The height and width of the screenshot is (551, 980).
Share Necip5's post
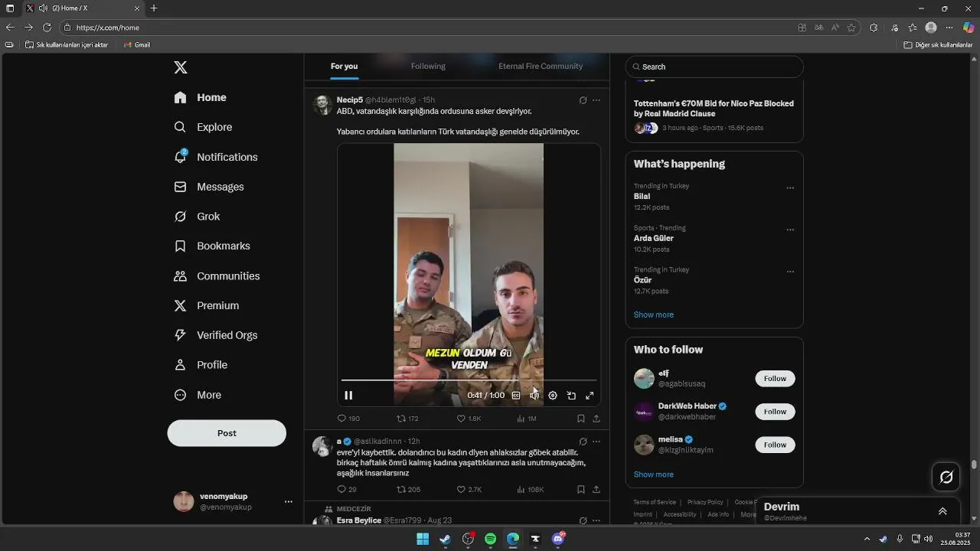(596, 419)
